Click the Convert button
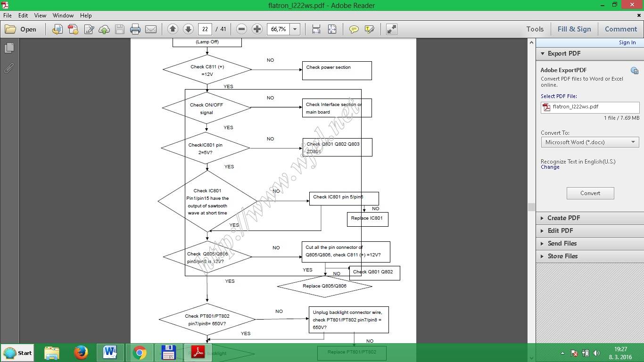Screen dimensions: 644x362 tap(590, 193)
